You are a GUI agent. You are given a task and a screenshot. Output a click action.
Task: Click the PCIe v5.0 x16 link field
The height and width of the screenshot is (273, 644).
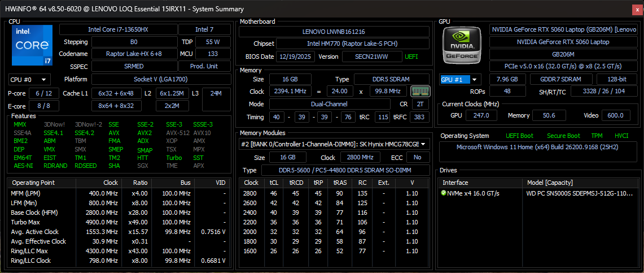point(563,66)
